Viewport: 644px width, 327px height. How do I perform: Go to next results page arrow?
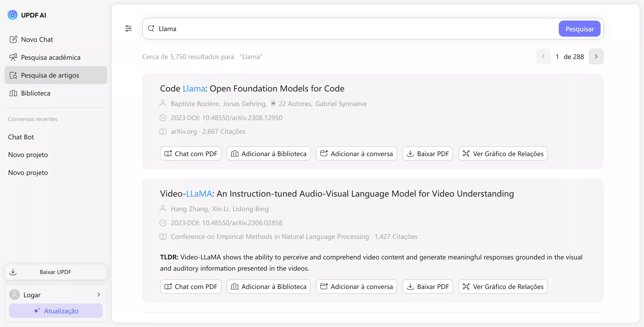(x=596, y=57)
